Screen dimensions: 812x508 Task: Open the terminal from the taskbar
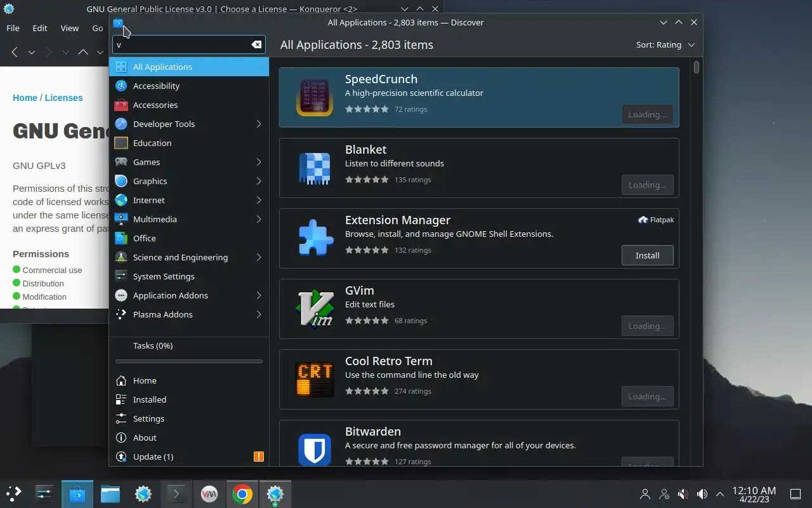pyautogui.click(x=176, y=493)
